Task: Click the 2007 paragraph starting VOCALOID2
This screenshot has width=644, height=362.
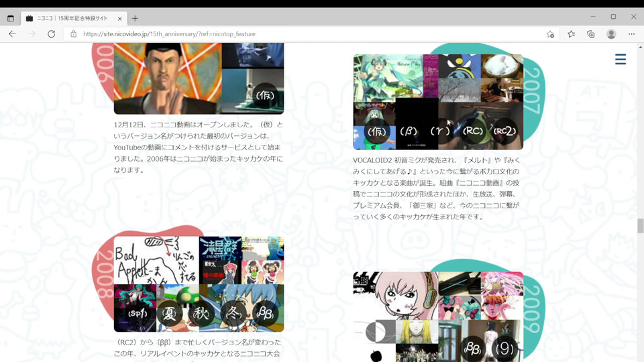Action: [x=436, y=188]
